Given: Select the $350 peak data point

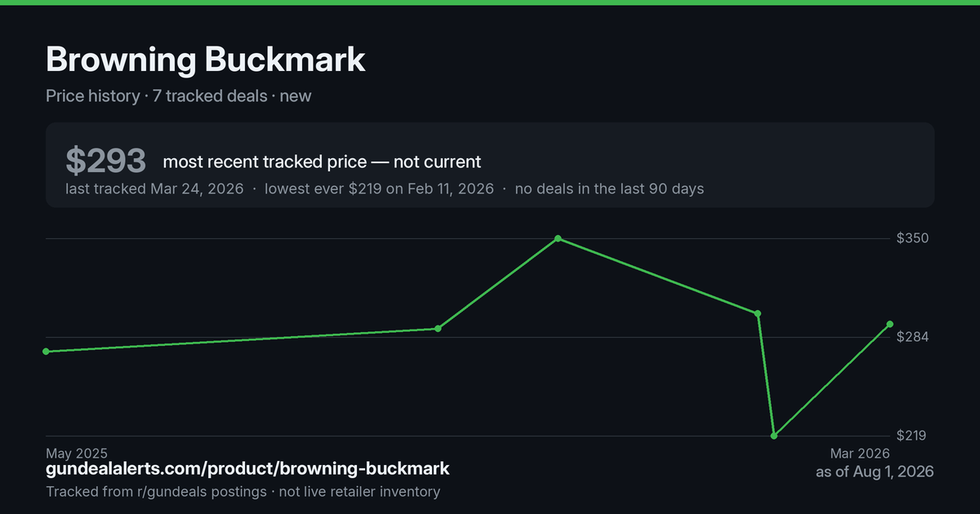Looking at the screenshot, I should point(558,238).
